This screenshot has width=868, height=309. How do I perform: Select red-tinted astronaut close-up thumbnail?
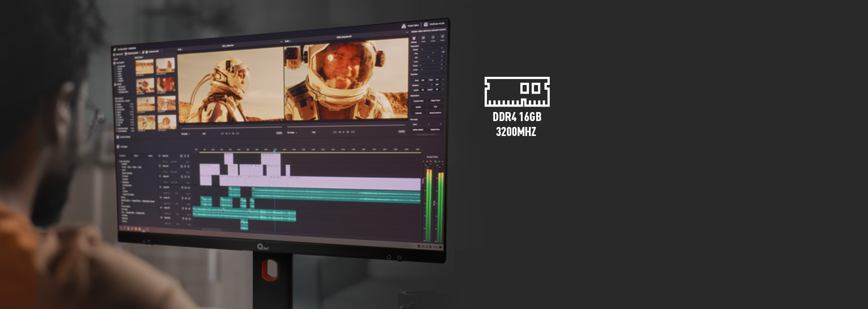point(166,84)
